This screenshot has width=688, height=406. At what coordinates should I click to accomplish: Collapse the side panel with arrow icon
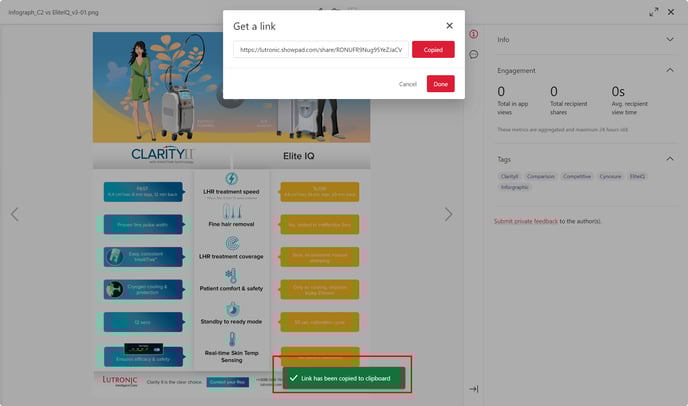point(473,389)
